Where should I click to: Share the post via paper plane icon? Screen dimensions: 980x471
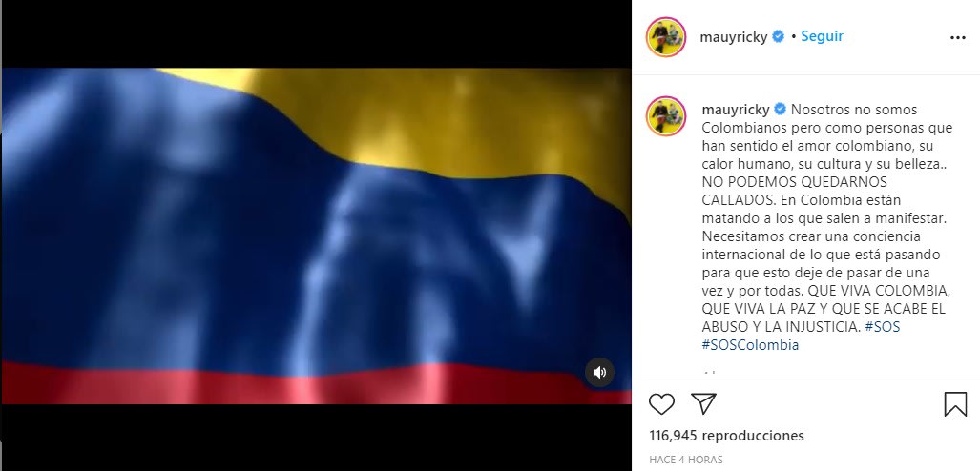(704, 403)
